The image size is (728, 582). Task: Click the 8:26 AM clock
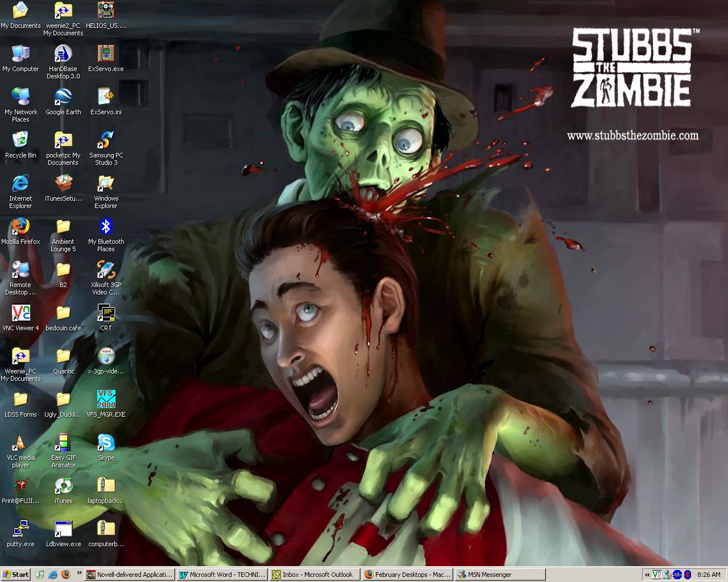click(709, 575)
